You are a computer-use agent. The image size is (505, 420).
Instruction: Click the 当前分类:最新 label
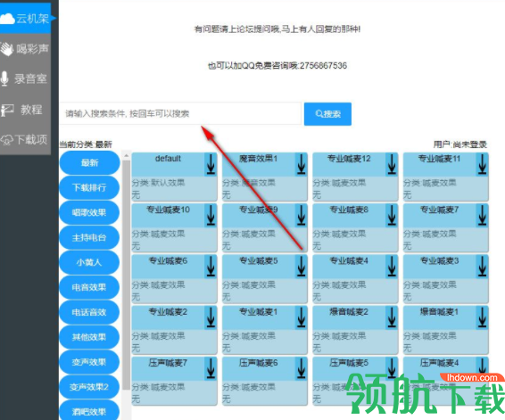pos(86,144)
